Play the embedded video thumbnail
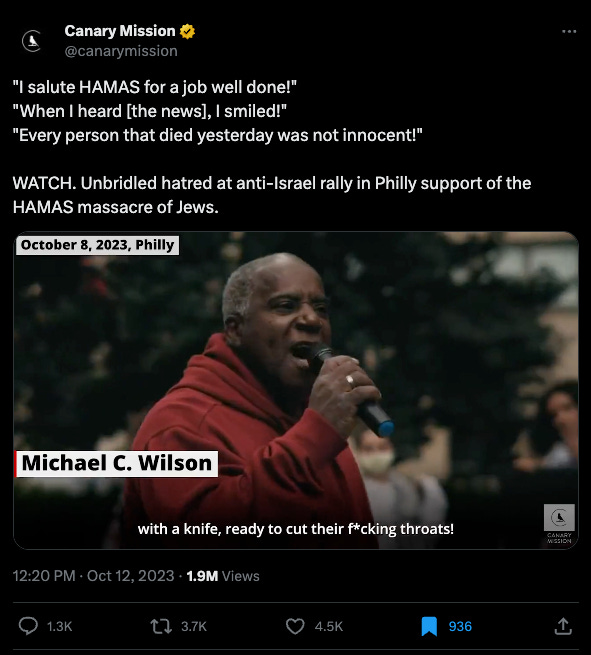 [296, 390]
